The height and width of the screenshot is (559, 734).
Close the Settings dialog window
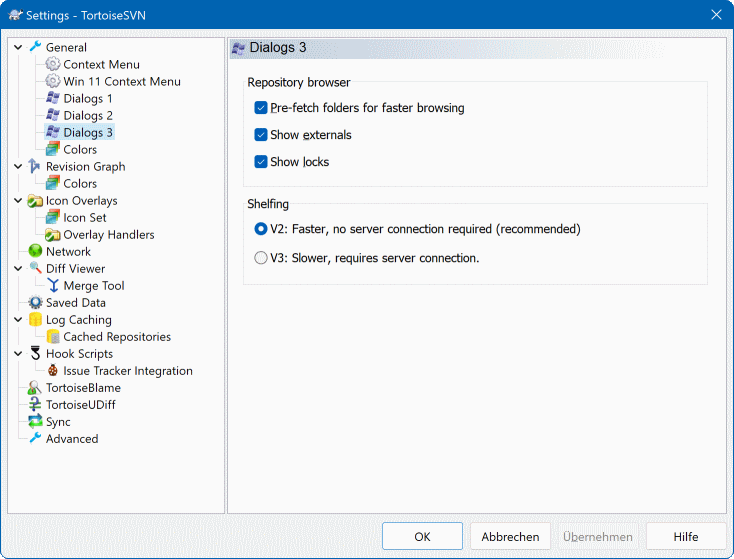pos(716,15)
